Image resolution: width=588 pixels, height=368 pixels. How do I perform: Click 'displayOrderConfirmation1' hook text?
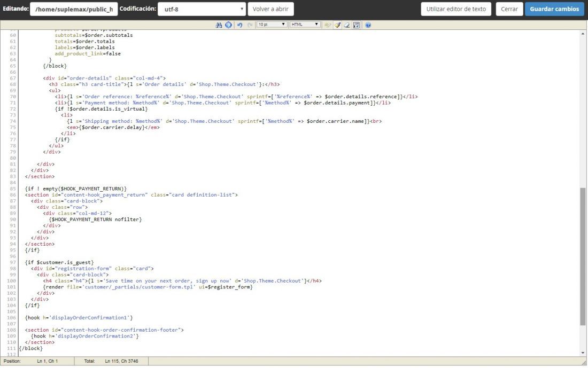[x=91, y=317]
